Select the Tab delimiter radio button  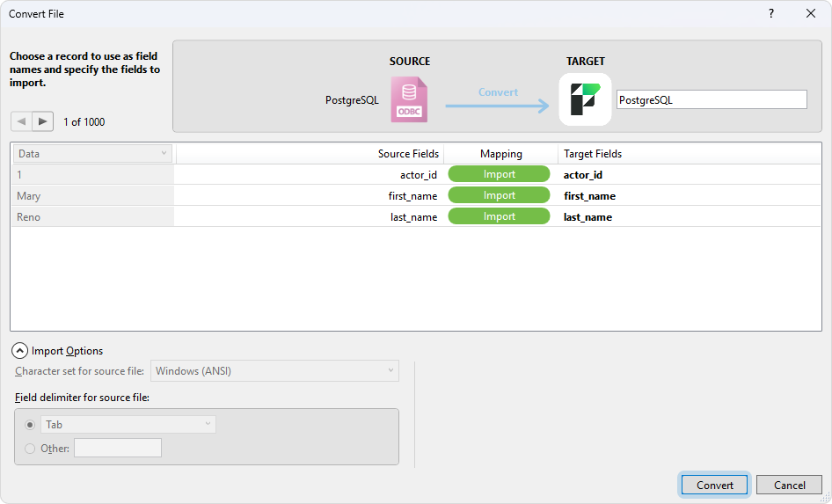click(30, 425)
